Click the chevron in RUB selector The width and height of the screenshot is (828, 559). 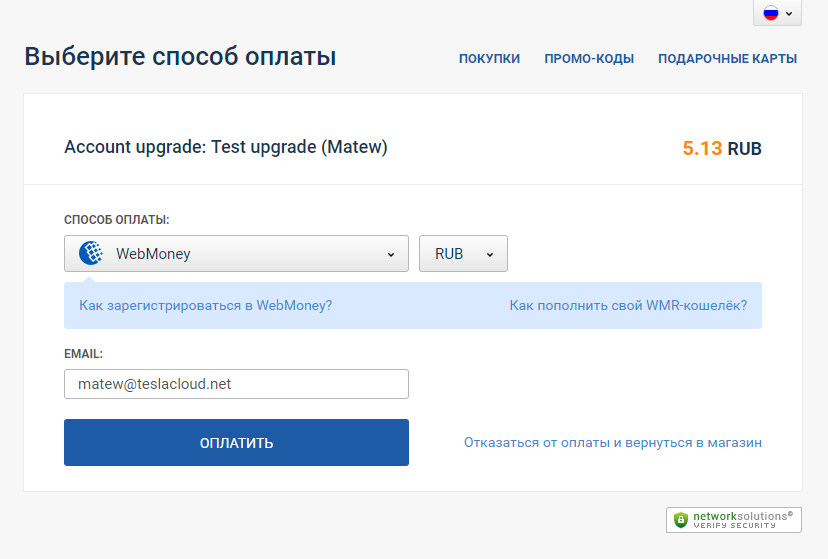490,255
